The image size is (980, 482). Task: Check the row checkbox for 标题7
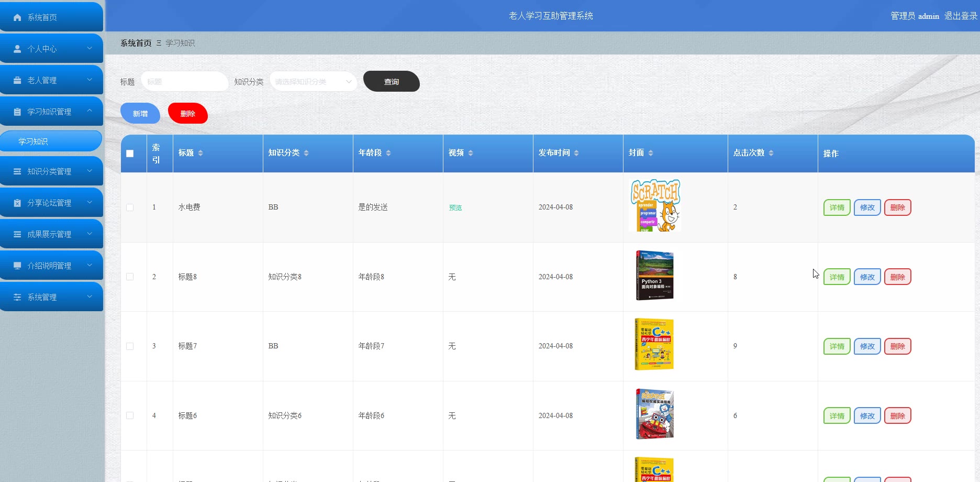point(130,346)
